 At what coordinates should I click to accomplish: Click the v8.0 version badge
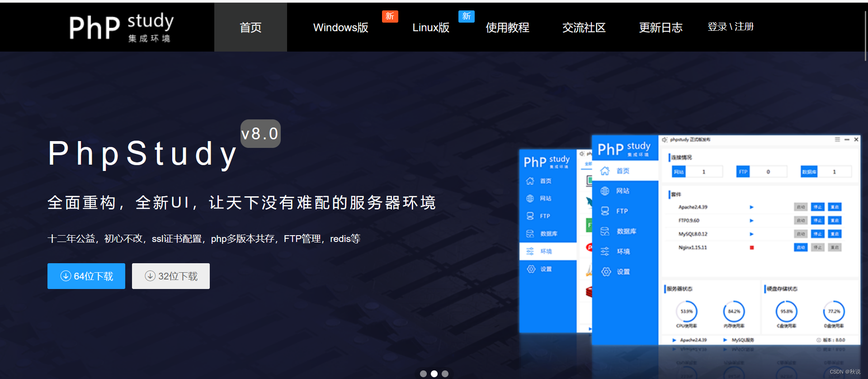[260, 133]
